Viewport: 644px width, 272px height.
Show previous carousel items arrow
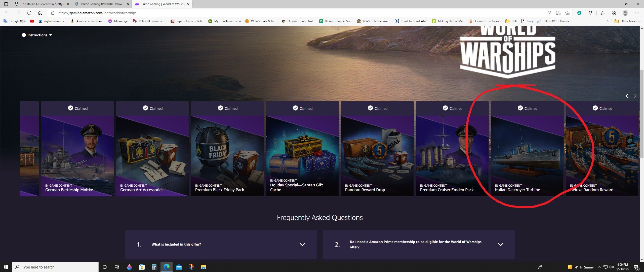coord(627,96)
